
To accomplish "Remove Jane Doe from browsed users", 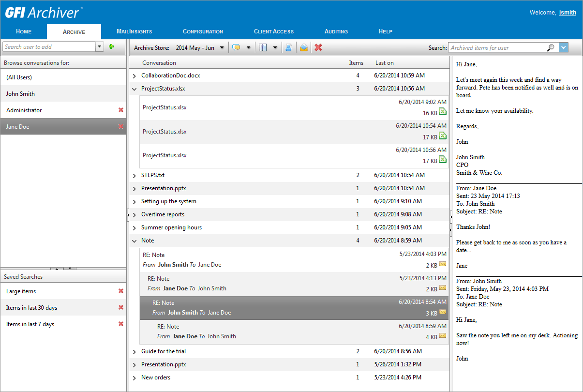I will 120,126.
